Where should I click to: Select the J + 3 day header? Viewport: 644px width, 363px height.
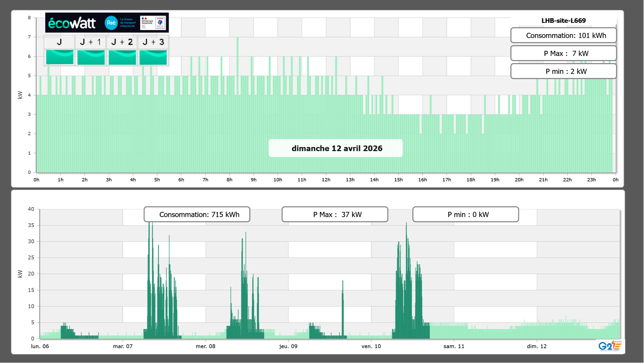click(153, 42)
